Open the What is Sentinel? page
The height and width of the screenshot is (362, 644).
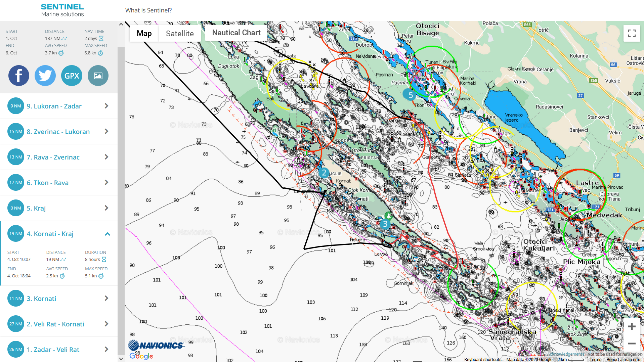(148, 10)
